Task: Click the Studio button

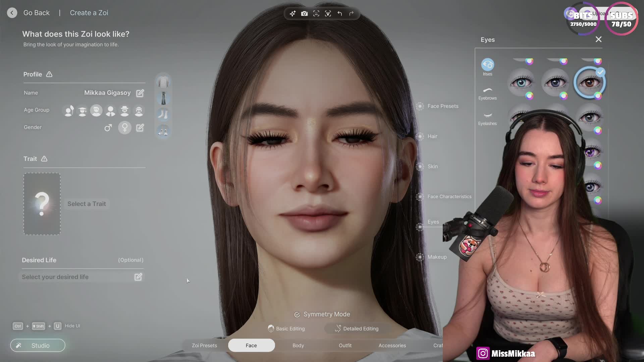Action: (x=38, y=345)
